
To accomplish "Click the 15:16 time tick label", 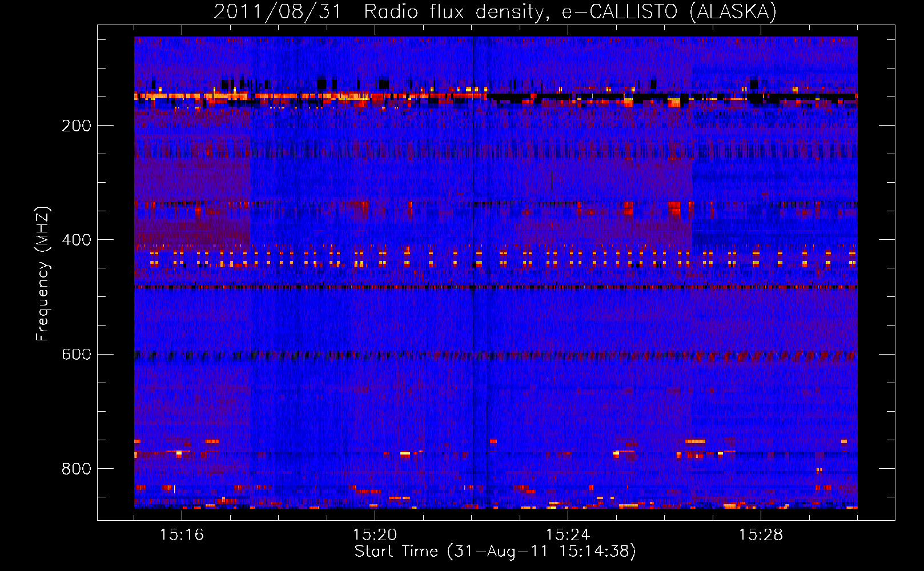I will coord(182,534).
